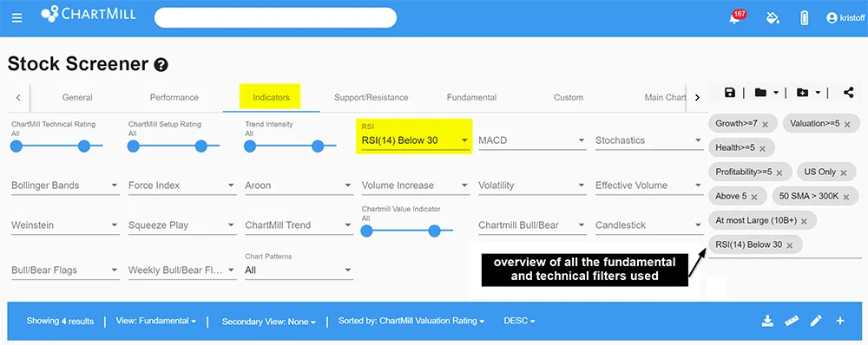Open the ruler measurement icon
The height and width of the screenshot is (345, 868).
click(792, 321)
